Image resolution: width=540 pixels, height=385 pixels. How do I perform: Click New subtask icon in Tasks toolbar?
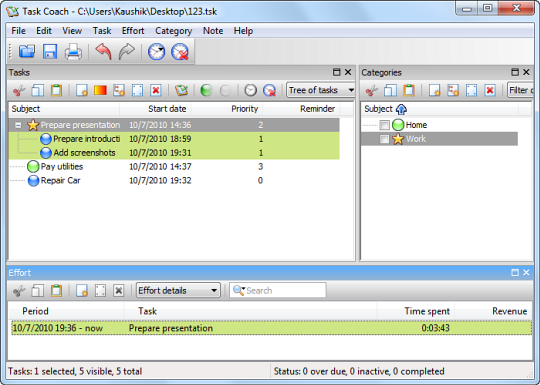[x=119, y=91]
